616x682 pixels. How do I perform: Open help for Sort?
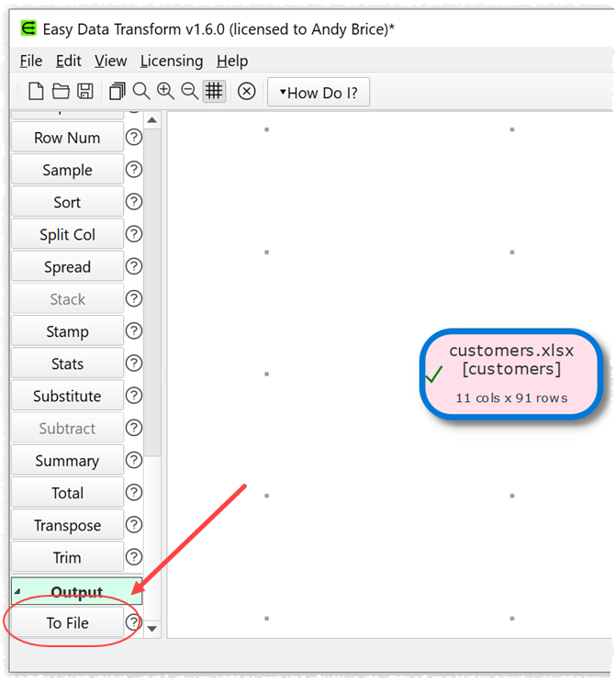pos(134,201)
